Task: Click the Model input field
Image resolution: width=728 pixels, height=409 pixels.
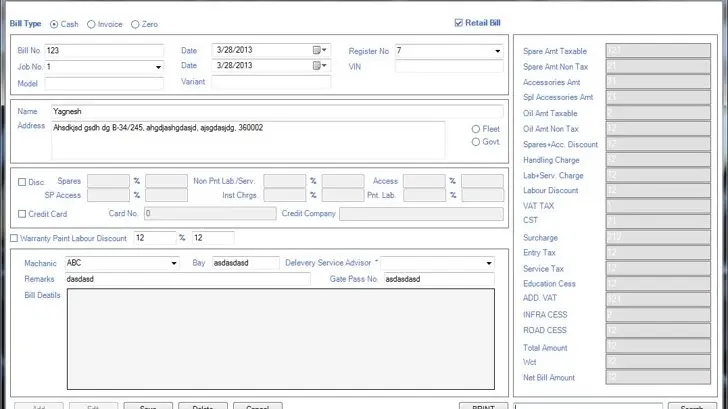Action: point(104,84)
